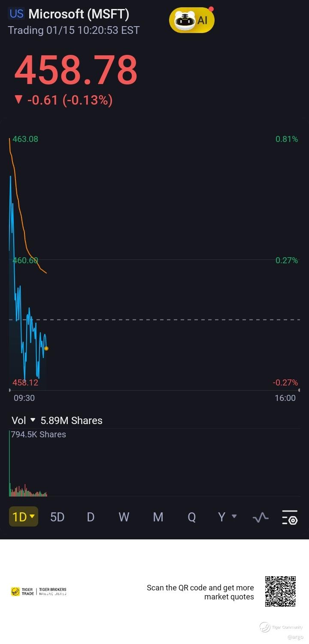Expand the Y period dropdown arrow
Viewport: 309px width, 644px height.
coord(234,516)
